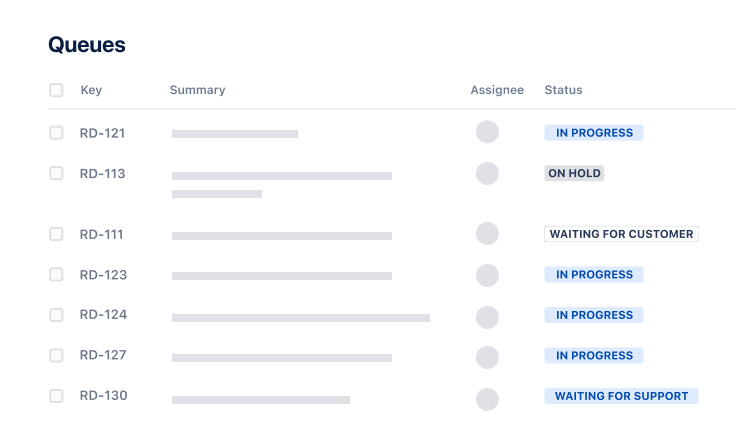The width and height of the screenshot is (736, 424).
Task: Click assignee avatar for RD-113
Action: [487, 173]
